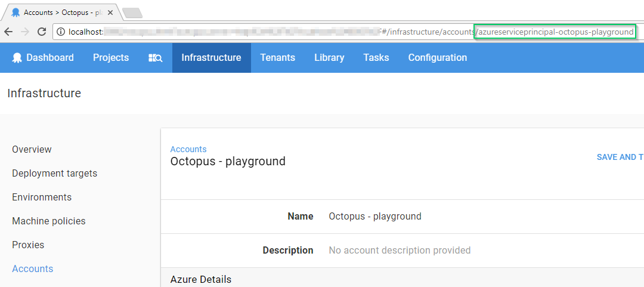Click the Octopus logo beside Dashboard

[17, 57]
